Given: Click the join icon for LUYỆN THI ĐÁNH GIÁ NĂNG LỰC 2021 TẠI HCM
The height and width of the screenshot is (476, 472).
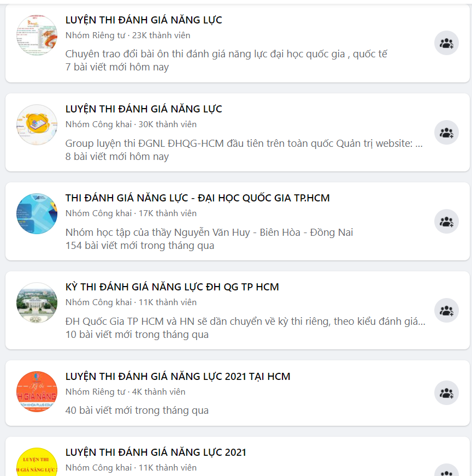Looking at the screenshot, I should click(x=446, y=393).
